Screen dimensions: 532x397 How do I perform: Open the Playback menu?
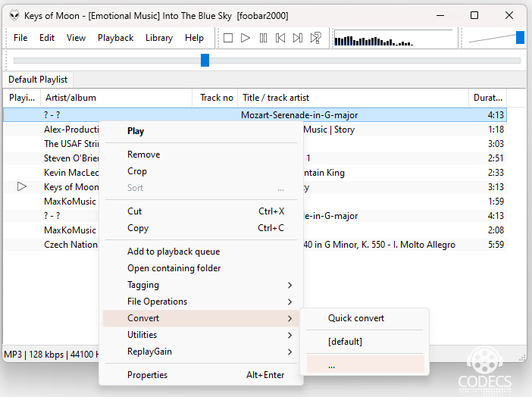pos(116,38)
